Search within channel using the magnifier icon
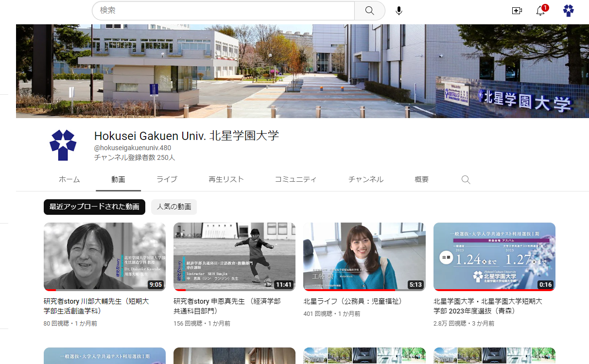This screenshot has height=364, width=589. [466, 180]
